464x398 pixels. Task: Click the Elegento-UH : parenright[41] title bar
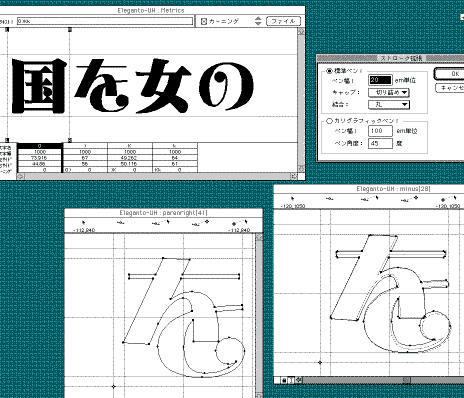click(x=163, y=213)
